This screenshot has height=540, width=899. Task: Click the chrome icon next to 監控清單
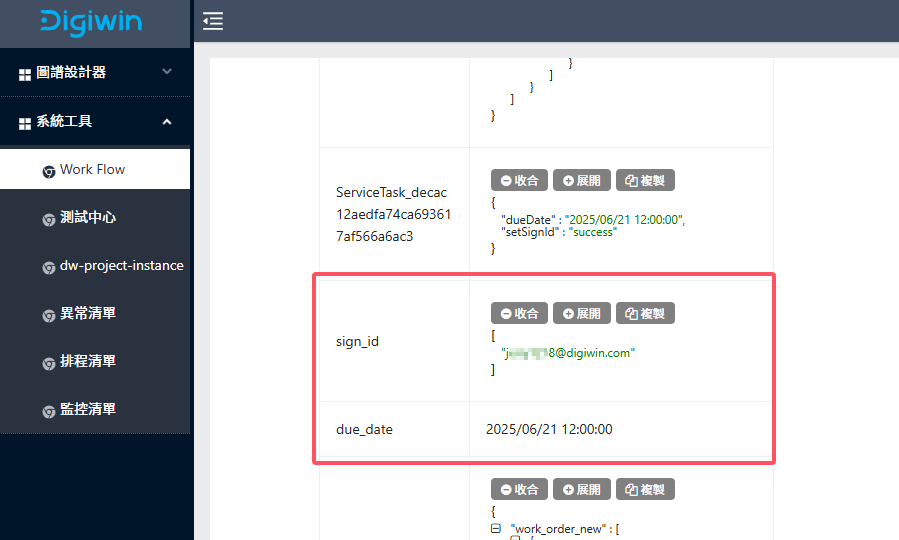(49, 411)
